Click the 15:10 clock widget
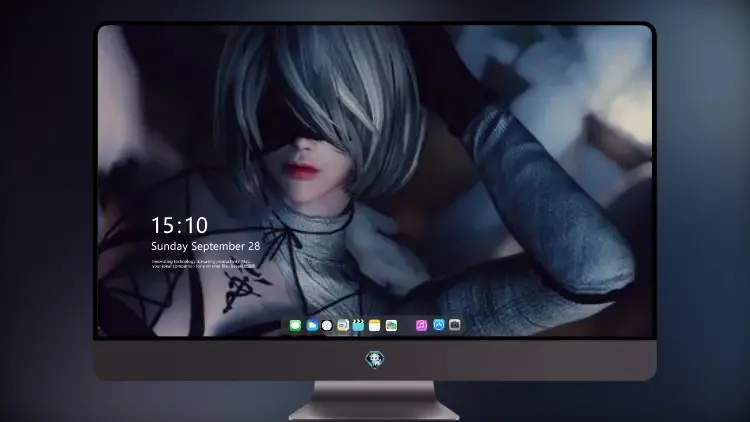Viewport: 750px width, 422px height. pyautogui.click(x=179, y=225)
